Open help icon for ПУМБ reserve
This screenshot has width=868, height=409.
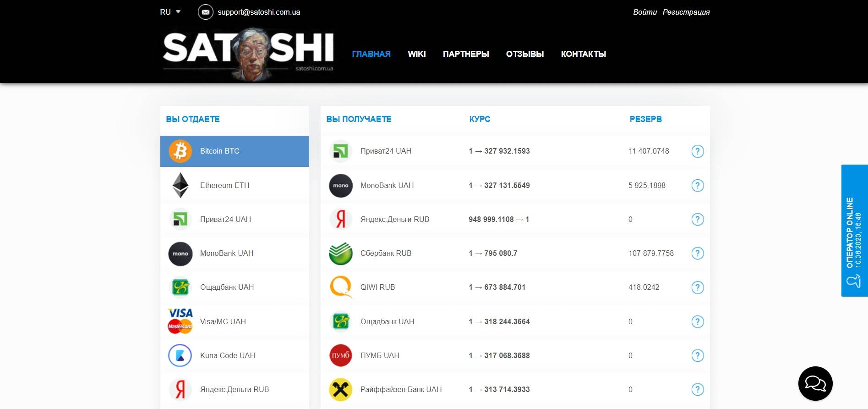point(697,355)
